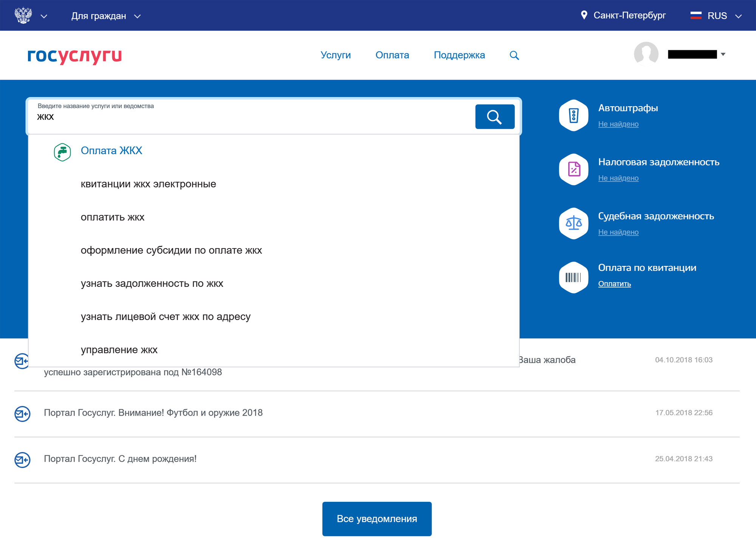756x558 pixels.
Task: Open the Автоштрафы heading
Action: (628, 108)
